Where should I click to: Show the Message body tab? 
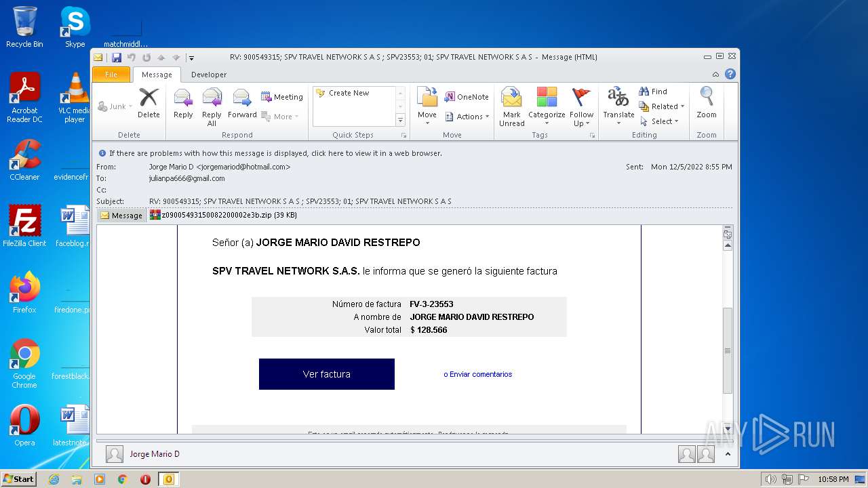(x=121, y=216)
